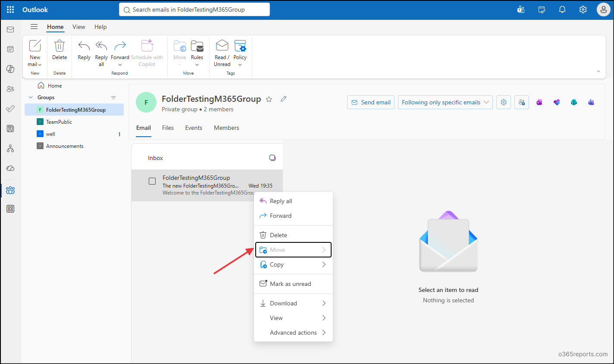
Task: Open Org Explorer icon in left rail
Action: pos(10,148)
